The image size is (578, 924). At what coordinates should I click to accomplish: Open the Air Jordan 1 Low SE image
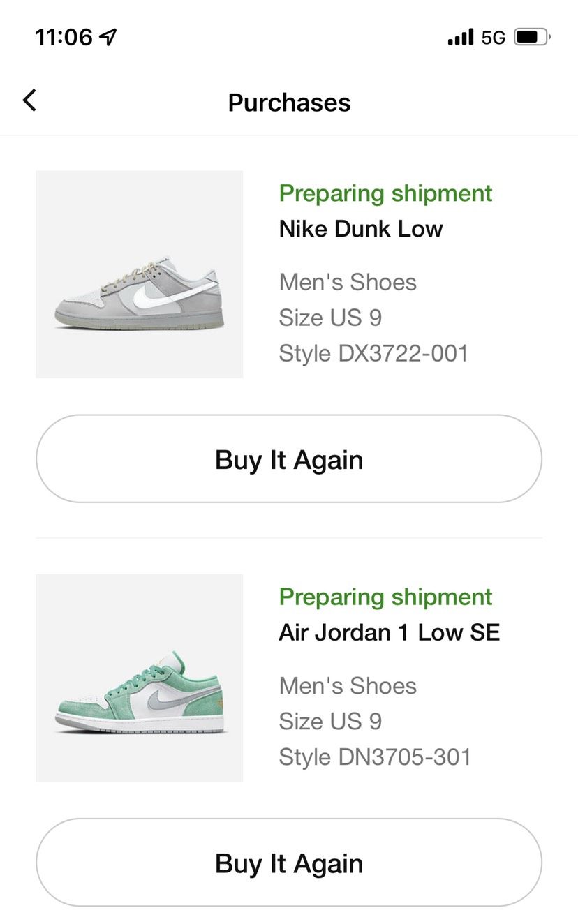[x=139, y=678]
